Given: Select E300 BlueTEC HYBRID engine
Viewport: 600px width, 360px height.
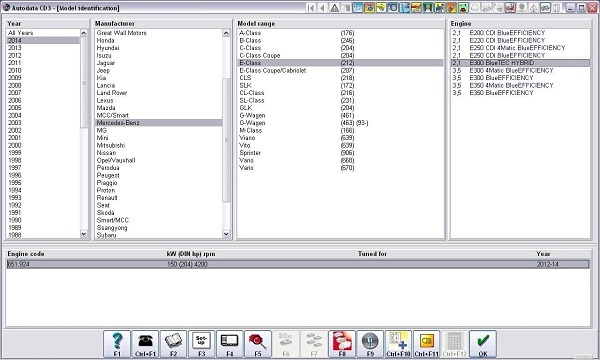Looking at the screenshot, I should (x=520, y=63).
